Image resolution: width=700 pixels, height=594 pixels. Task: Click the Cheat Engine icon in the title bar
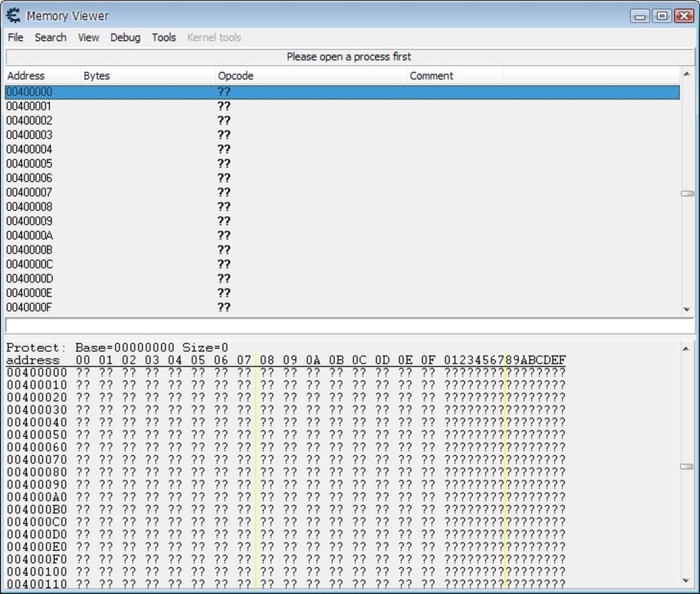coord(13,15)
